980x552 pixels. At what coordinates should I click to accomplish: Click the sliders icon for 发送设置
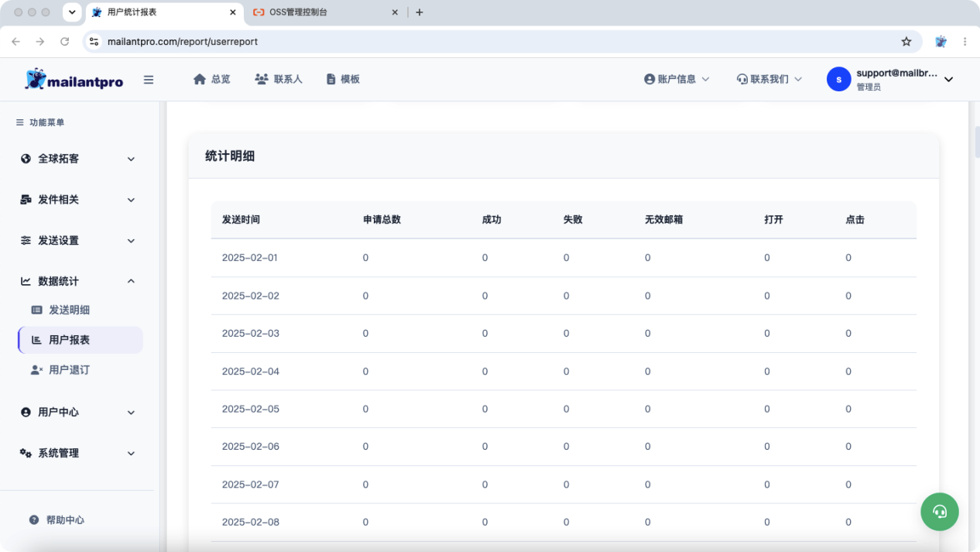click(x=26, y=241)
